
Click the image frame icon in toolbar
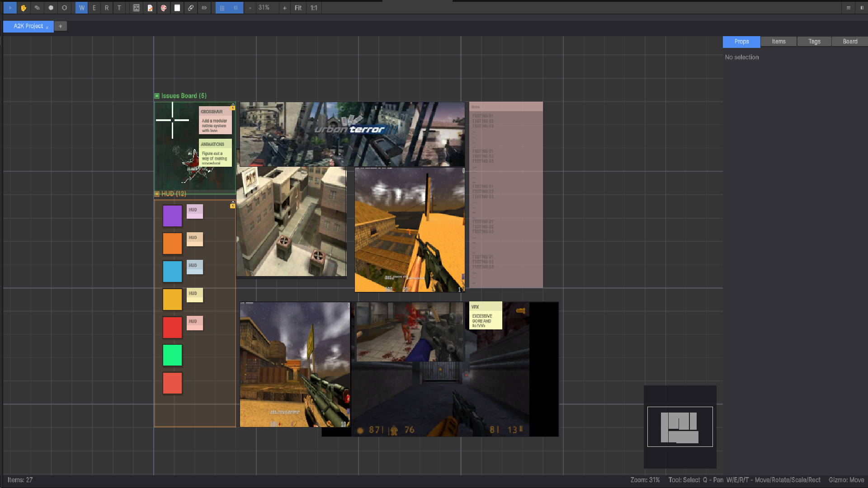tap(136, 8)
